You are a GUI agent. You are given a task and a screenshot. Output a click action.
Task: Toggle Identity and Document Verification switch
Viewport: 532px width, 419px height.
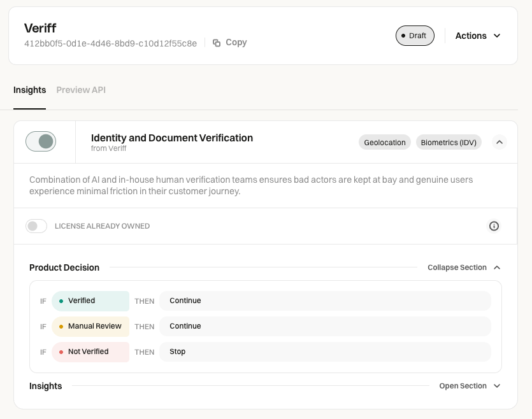tap(41, 141)
